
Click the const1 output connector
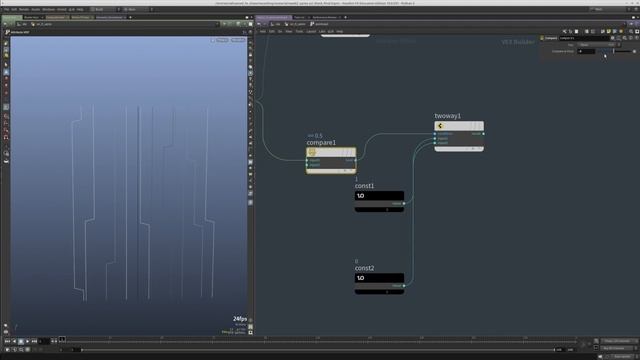(404, 203)
